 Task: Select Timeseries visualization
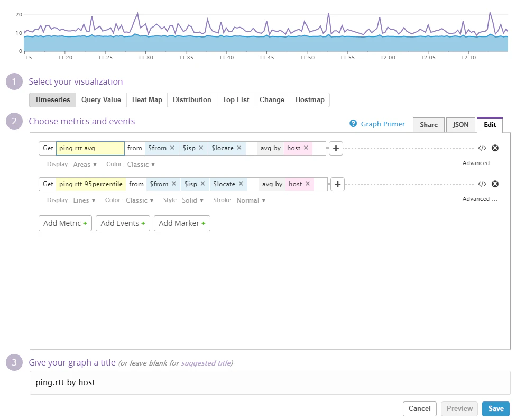tap(53, 100)
